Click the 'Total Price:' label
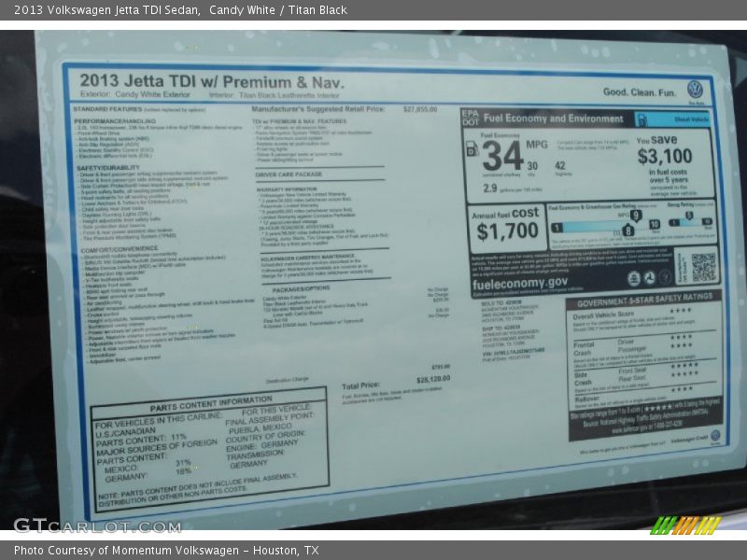 pos(360,385)
